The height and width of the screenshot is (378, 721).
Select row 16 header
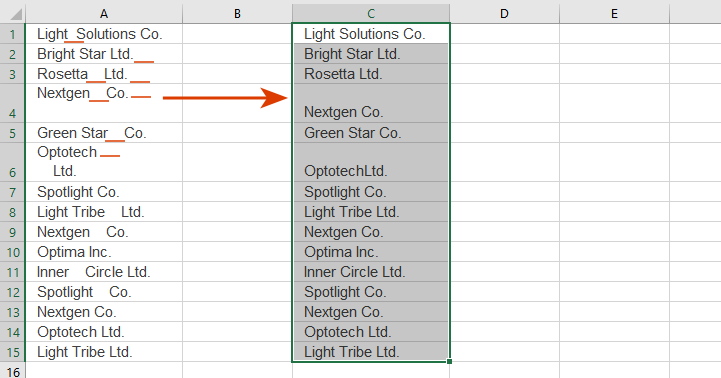coord(12,371)
